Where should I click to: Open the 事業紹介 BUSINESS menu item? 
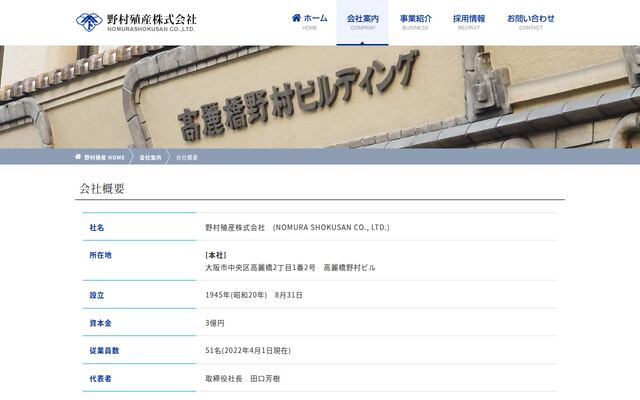415,22
